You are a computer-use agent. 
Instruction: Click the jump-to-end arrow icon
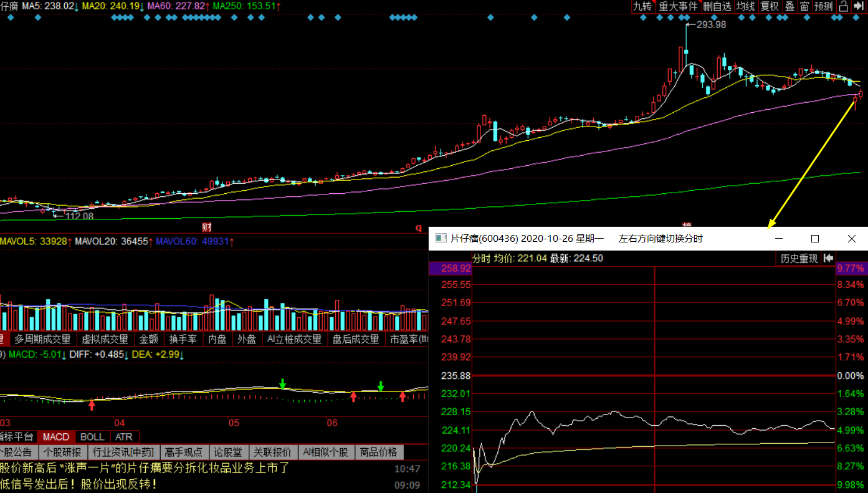coord(859,6)
